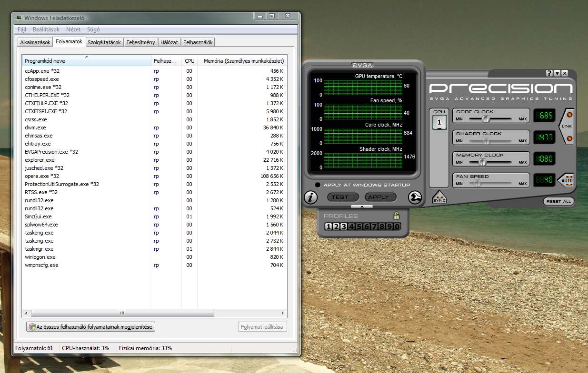This screenshot has height=373, width=588.
Task: Click RESET ALL in Precision
Action: click(x=558, y=201)
